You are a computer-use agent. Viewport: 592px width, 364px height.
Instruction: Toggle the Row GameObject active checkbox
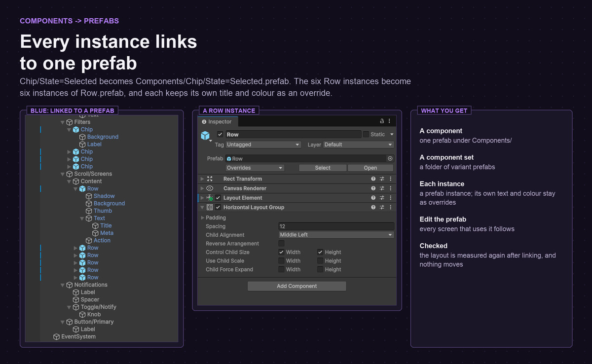[x=220, y=134]
